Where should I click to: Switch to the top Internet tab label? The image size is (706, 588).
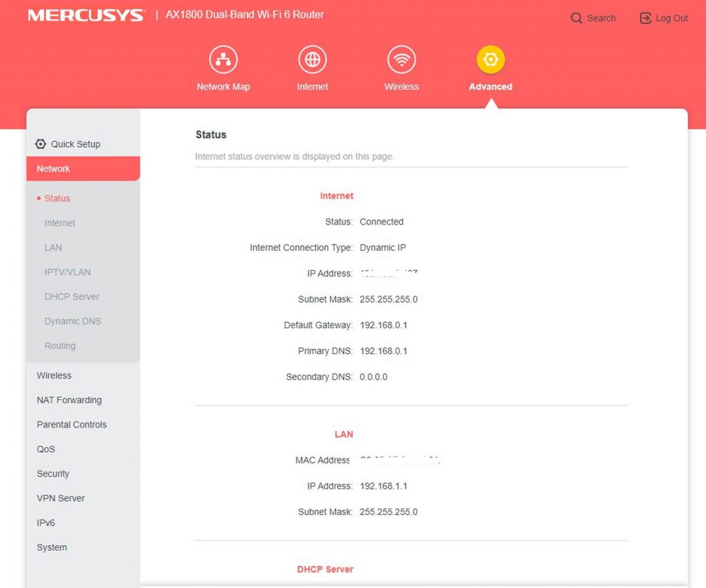point(312,86)
